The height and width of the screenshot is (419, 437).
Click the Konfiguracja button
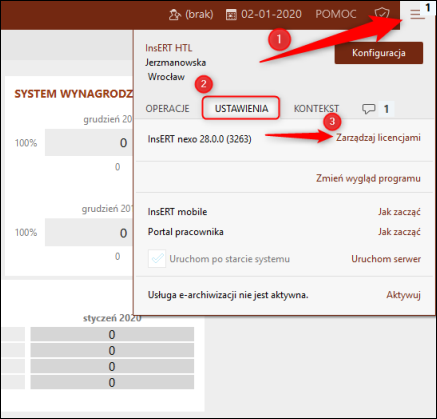pyautogui.click(x=379, y=53)
